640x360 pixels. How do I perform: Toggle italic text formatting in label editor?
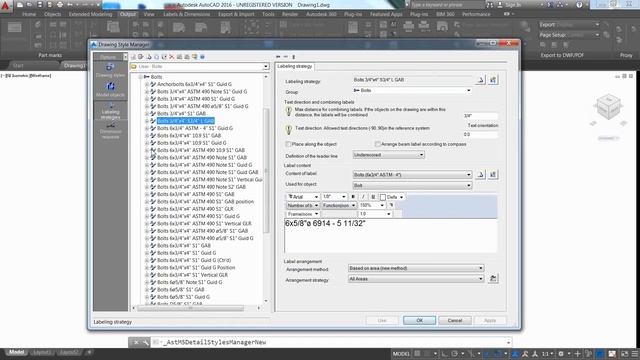point(363,197)
